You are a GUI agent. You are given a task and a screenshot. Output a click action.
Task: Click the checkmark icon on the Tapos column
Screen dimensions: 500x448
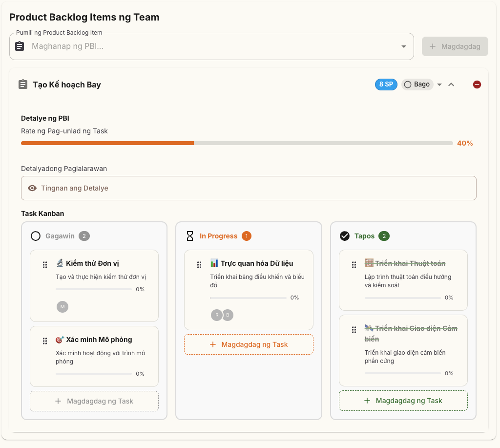(344, 235)
